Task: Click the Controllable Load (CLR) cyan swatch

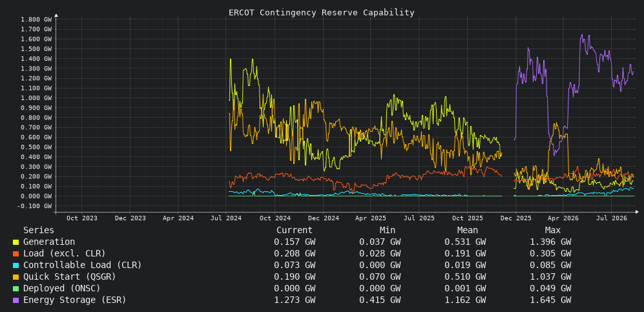Action: [16, 265]
